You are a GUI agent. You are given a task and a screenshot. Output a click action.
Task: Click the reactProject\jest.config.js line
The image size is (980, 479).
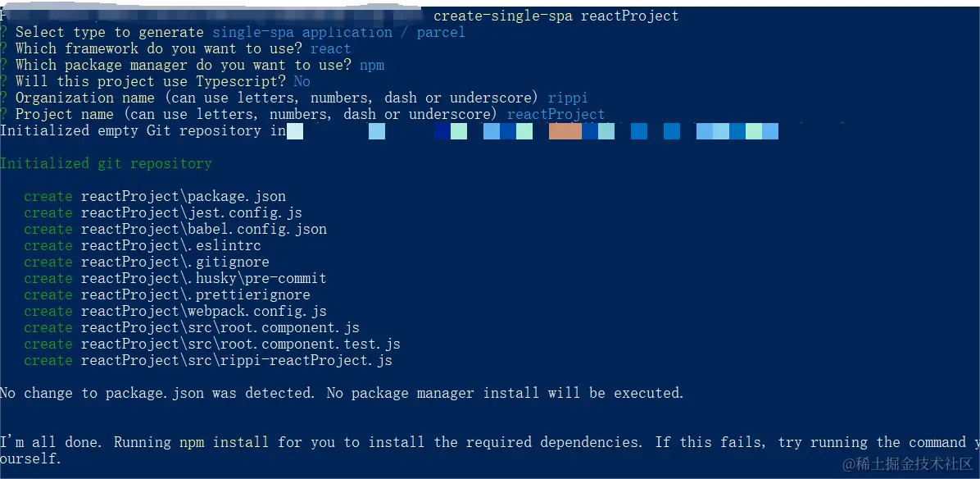pyautogui.click(x=163, y=212)
